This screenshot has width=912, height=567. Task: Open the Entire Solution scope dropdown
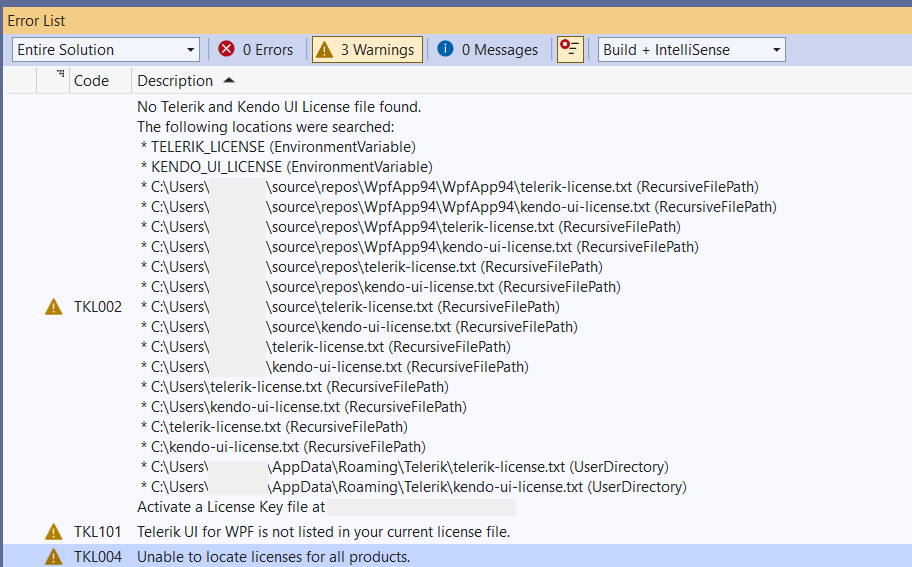pos(105,50)
